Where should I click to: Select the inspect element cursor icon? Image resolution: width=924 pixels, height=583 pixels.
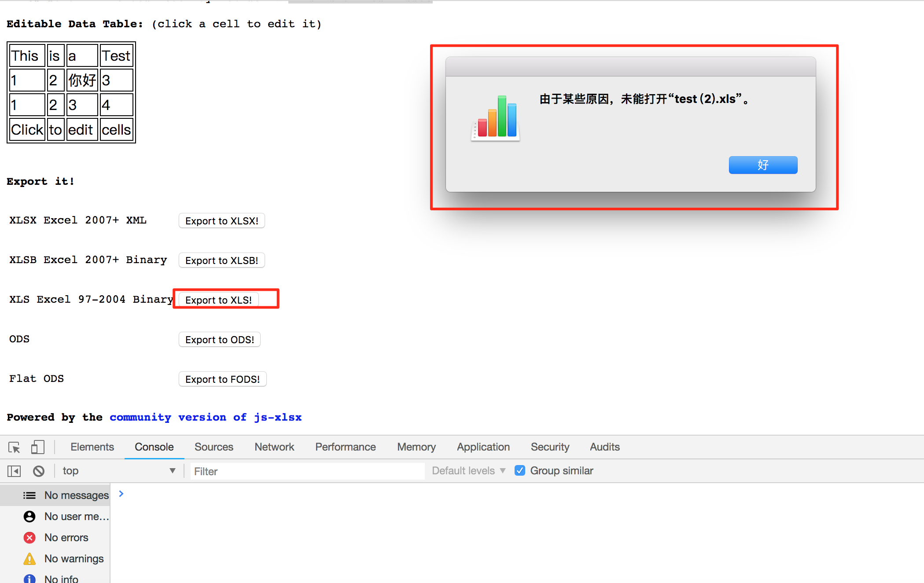point(14,447)
